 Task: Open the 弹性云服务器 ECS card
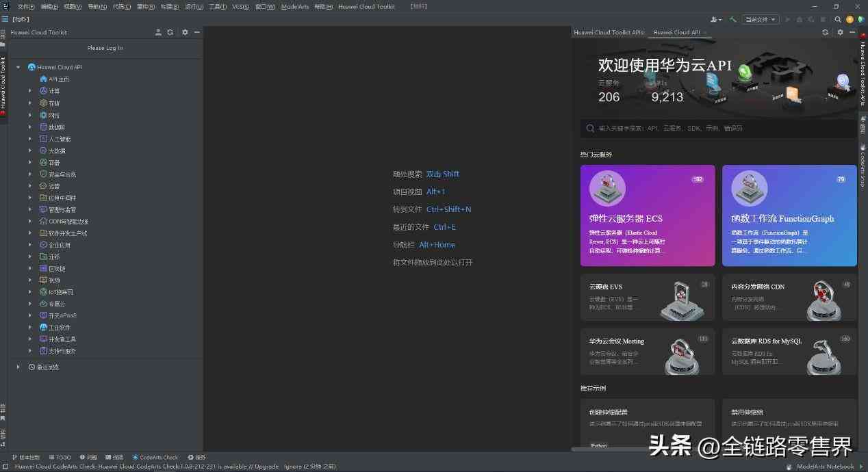(x=648, y=215)
